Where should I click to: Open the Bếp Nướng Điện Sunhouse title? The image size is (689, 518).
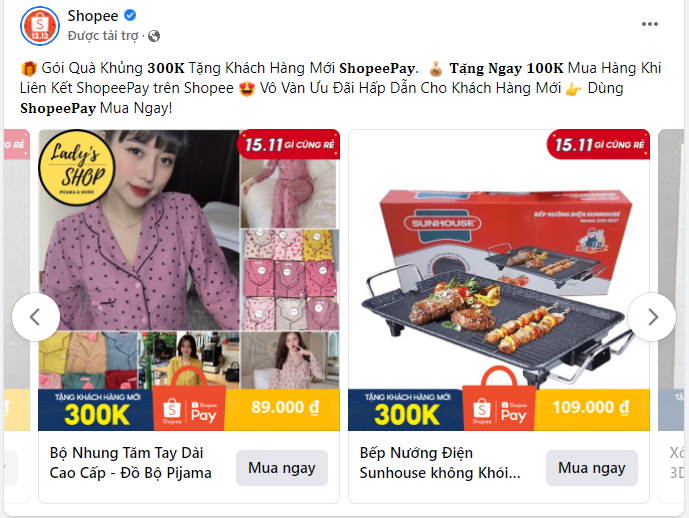(x=440, y=463)
